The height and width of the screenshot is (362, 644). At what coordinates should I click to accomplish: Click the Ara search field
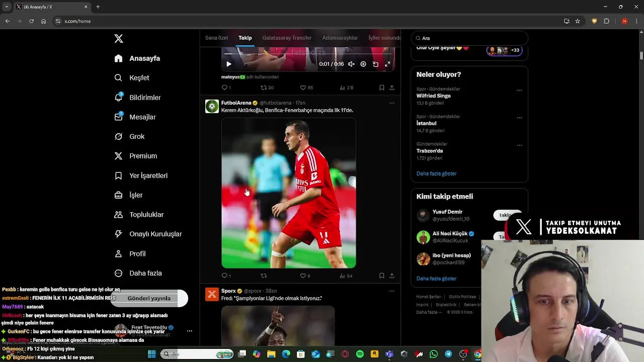pos(469,38)
